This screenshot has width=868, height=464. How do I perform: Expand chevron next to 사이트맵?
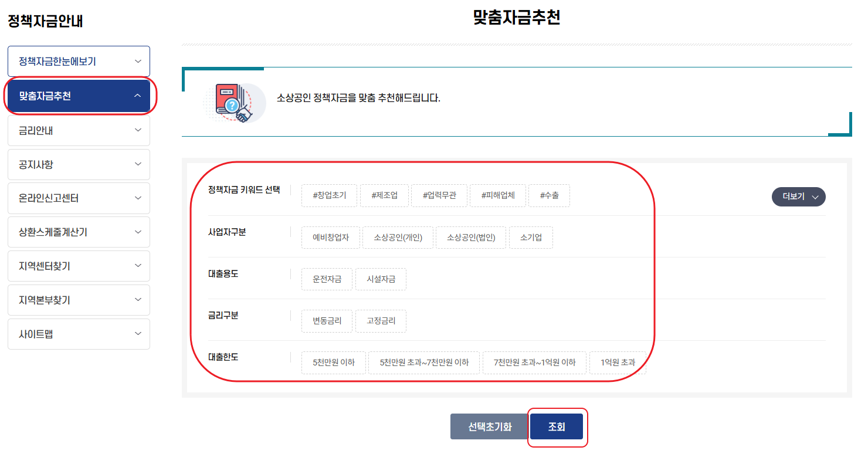pyautogui.click(x=138, y=334)
